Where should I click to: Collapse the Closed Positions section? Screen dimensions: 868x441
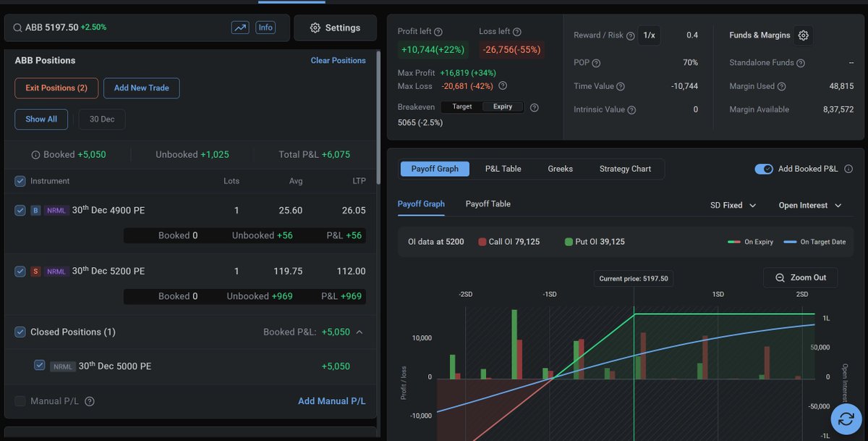(359, 332)
